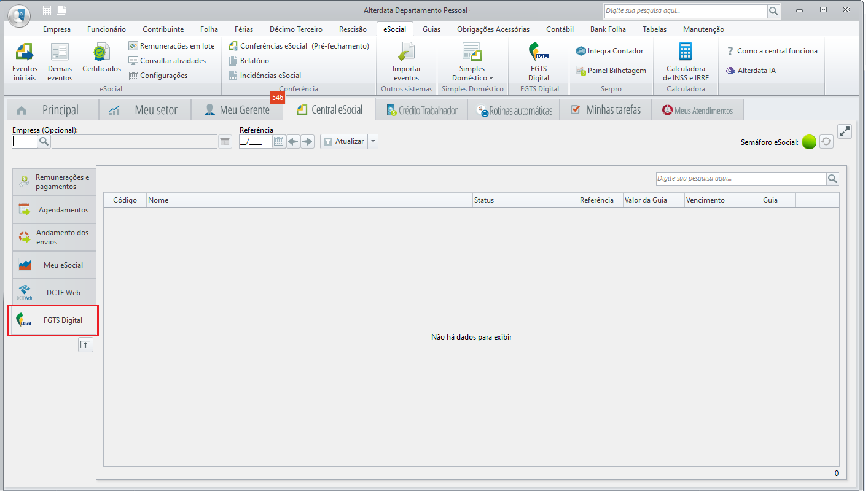Viewport: 868px width, 493px height.
Task: Expand panel with full-screen arrows icon
Action: [x=845, y=131]
